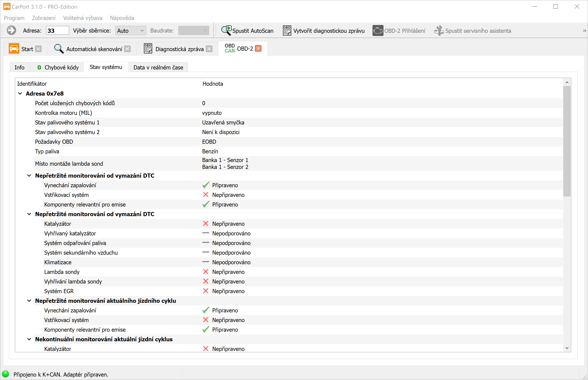Click the vertical scrollbar down arrow
The image size is (588, 380).
567,348
